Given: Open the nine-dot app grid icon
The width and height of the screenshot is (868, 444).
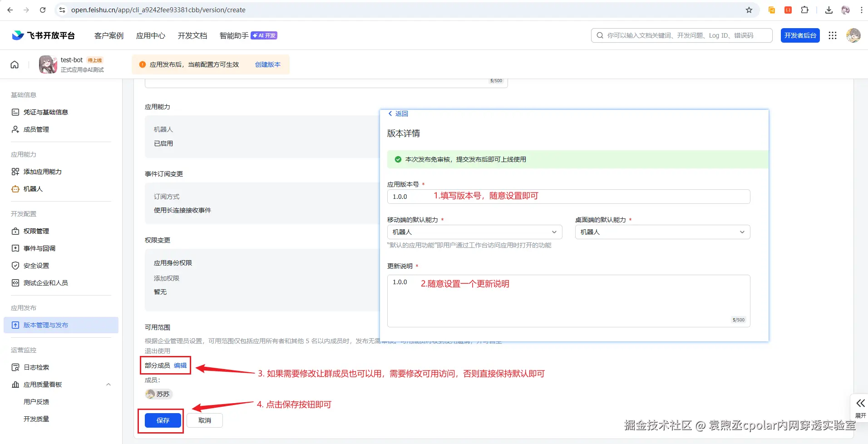Looking at the screenshot, I should [833, 35].
